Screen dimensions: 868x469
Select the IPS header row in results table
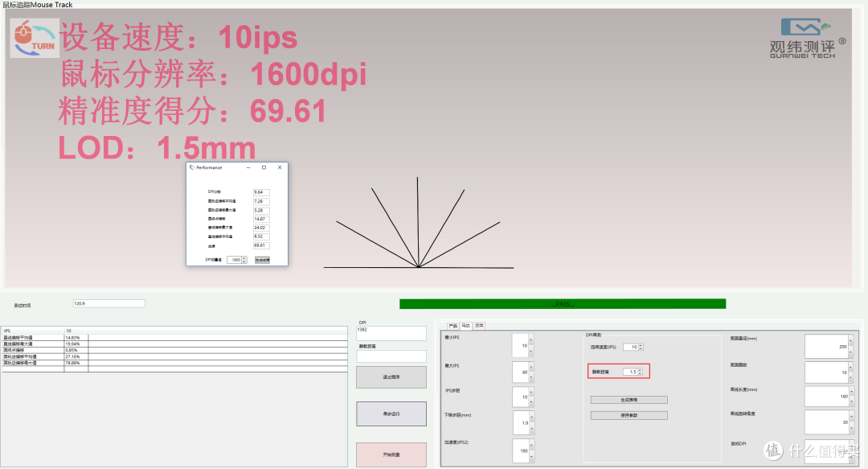tap(174, 331)
